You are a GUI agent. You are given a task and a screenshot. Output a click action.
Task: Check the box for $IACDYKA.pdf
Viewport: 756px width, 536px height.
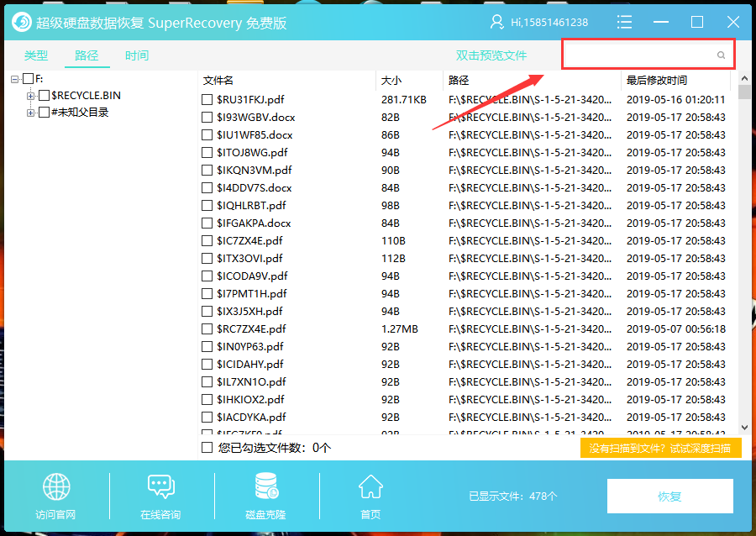(x=207, y=418)
